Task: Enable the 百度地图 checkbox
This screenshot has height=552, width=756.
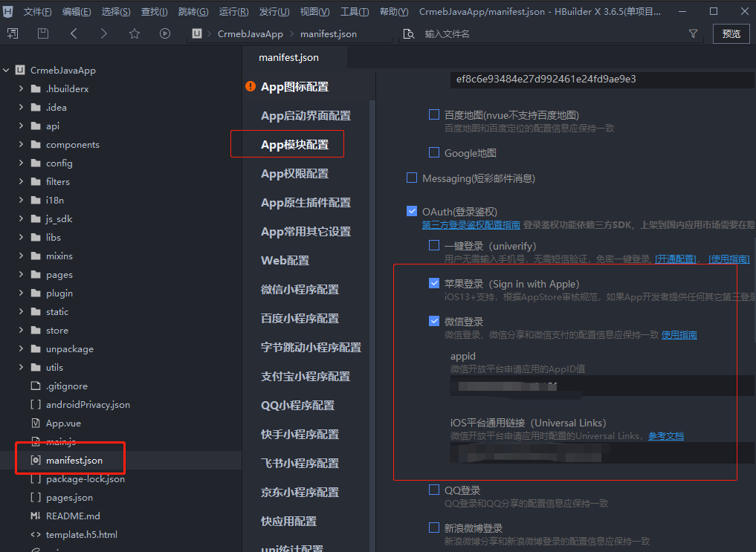Action: click(434, 114)
